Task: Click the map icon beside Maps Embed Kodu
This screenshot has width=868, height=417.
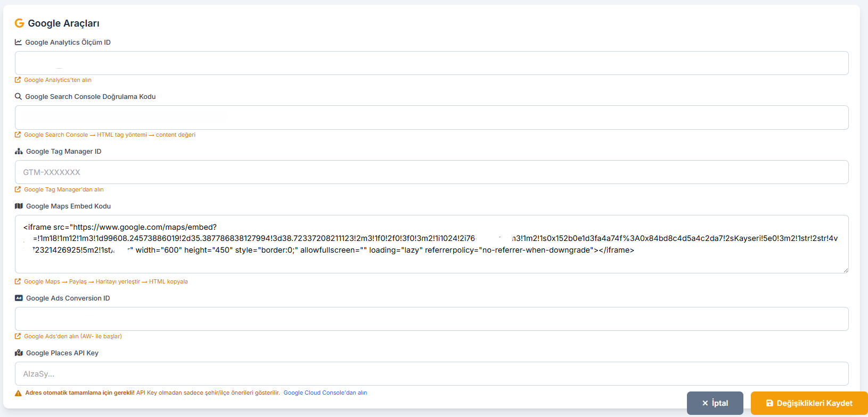Action: (x=19, y=206)
